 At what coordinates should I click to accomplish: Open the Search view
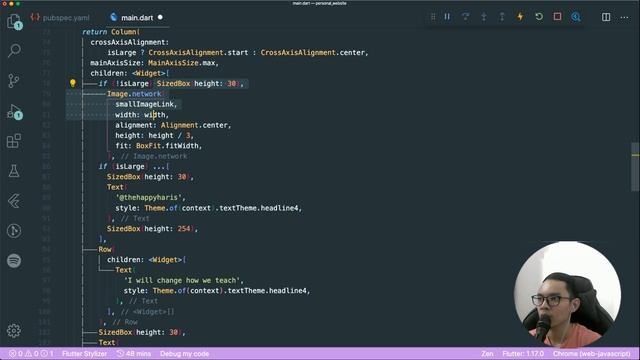14,50
